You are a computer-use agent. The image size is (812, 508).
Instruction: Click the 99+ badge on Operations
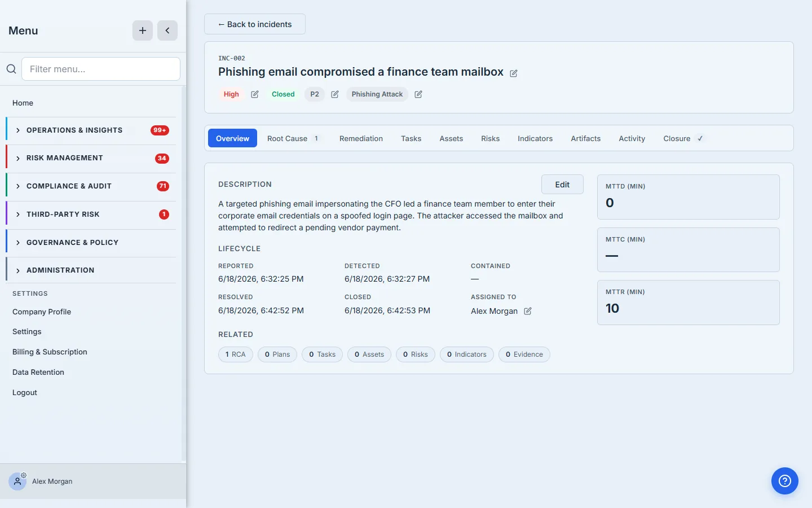click(160, 130)
